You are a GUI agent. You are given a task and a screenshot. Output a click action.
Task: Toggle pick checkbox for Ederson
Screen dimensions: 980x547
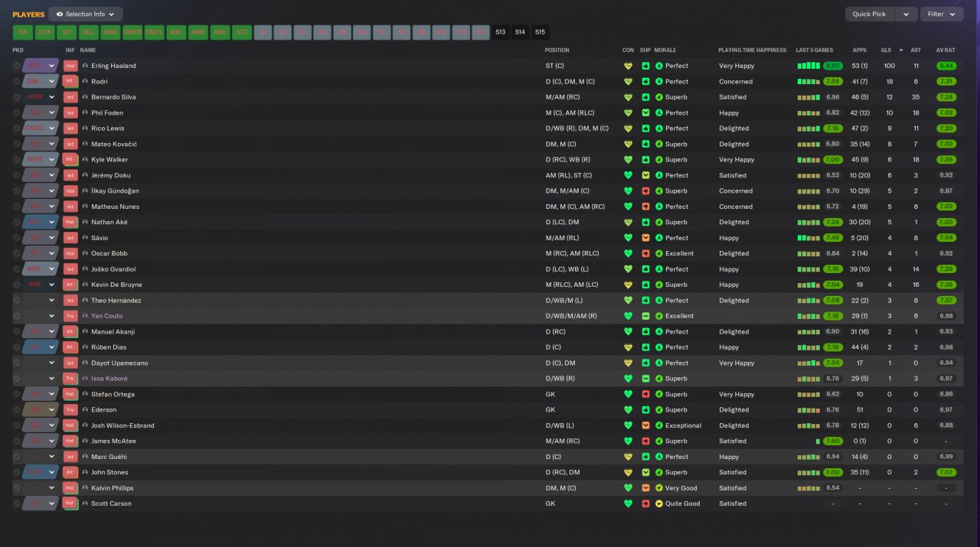click(x=17, y=409)
